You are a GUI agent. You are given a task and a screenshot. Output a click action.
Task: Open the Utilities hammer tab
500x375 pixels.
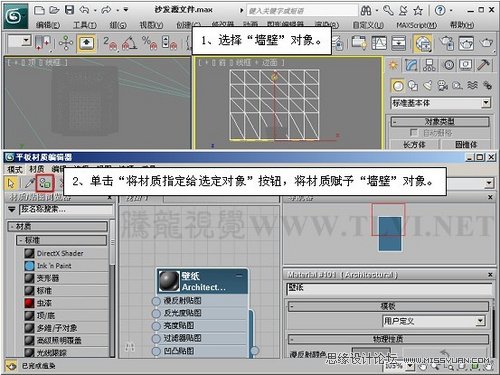483,65
